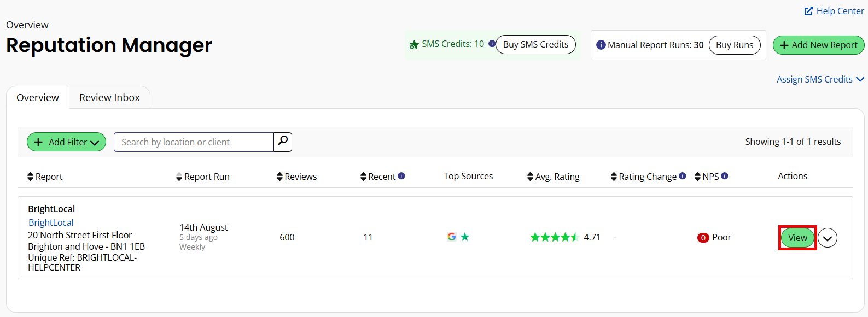Click the NPS column info icon
This screenshot has width=868, height=317.
[x=725, y=176]
